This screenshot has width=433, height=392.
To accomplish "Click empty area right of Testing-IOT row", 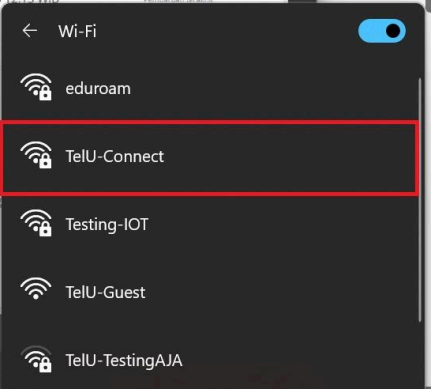I will (x=282, y=225).
